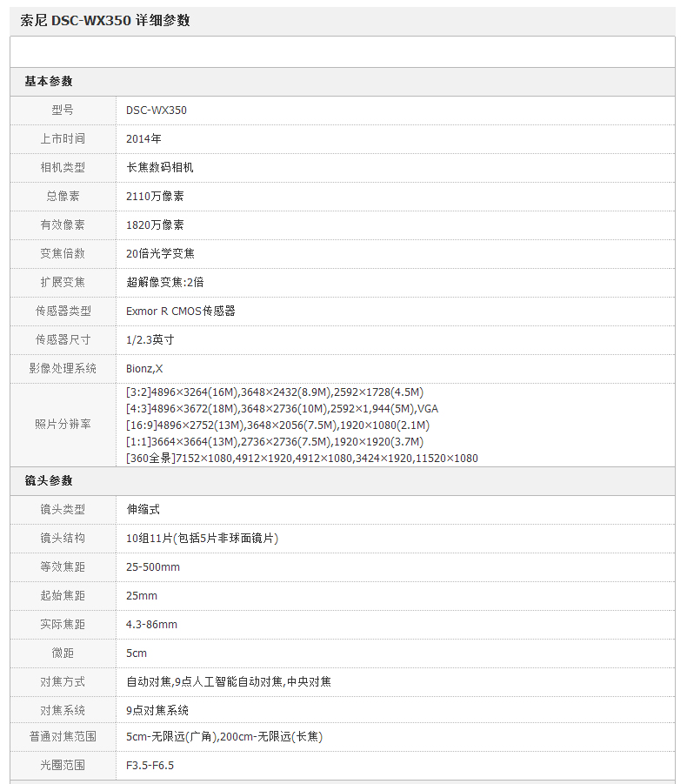Select the value 1/2.3英寸

coord(150,339)
